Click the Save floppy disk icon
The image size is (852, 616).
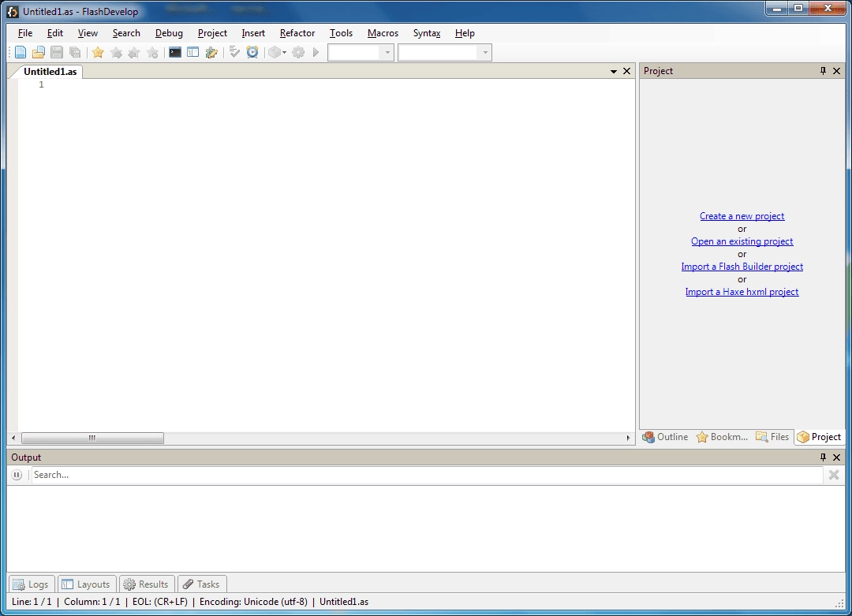click(x=57, y=52)
